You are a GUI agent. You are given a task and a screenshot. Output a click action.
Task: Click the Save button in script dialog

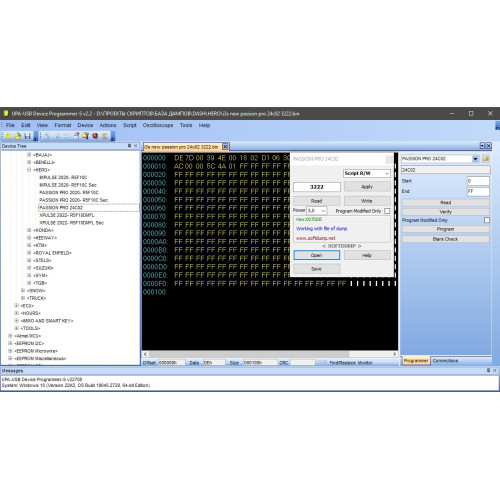pos(316,269)
